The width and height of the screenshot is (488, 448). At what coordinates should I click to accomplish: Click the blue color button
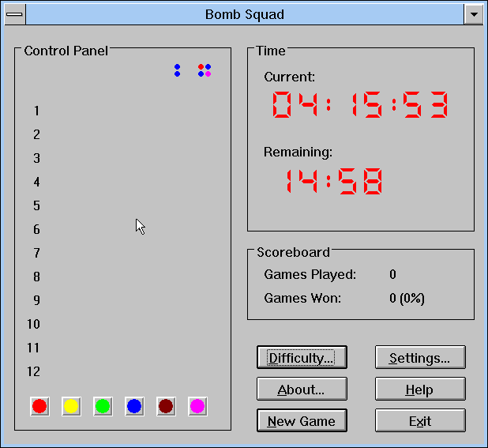(x=134, y=406)
